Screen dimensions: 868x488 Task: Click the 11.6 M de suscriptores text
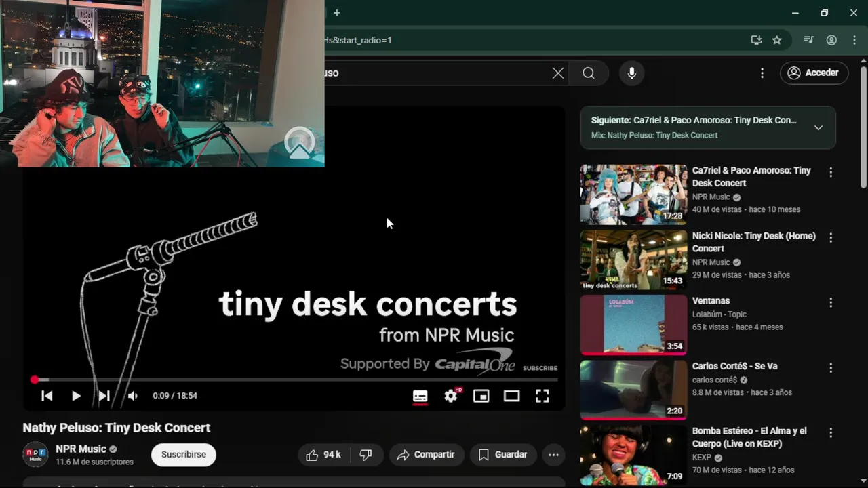94,462
